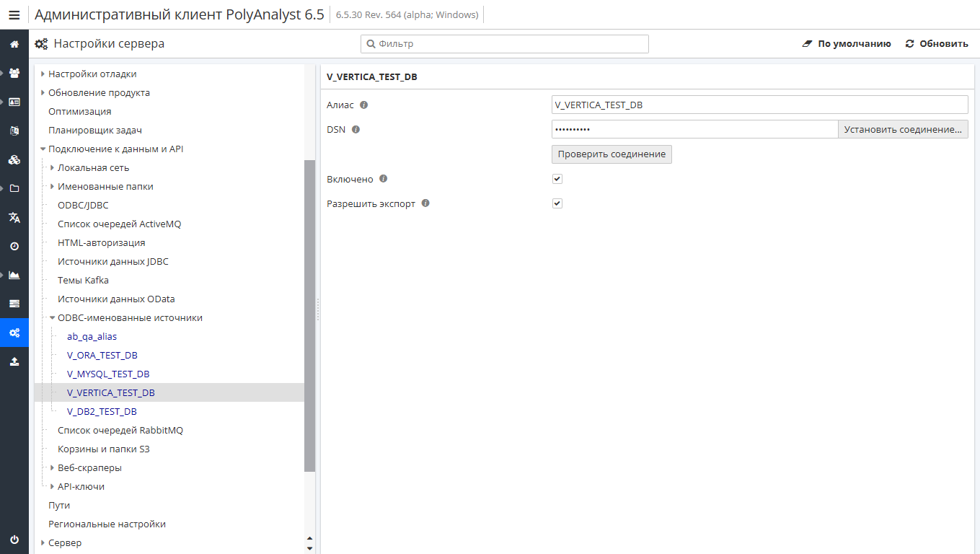
Task: Toggle the Разрешить экспорт checkbox
Action: (557, 203)
